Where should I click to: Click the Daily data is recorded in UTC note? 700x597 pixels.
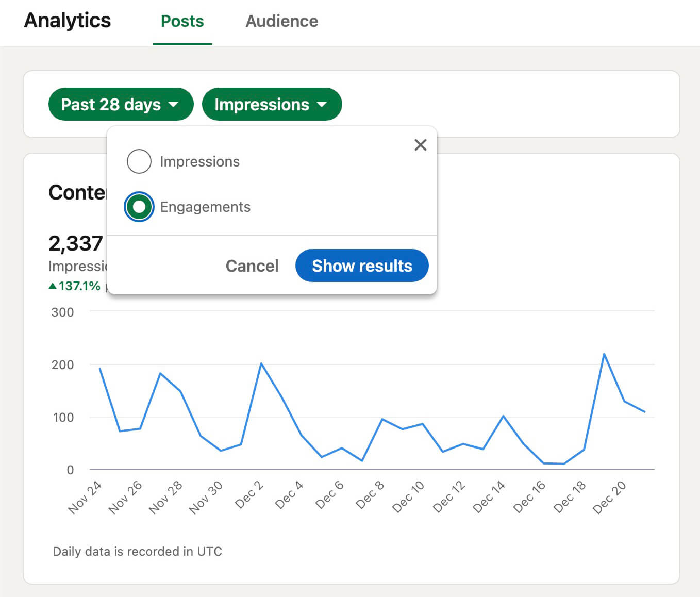point(137,551)
